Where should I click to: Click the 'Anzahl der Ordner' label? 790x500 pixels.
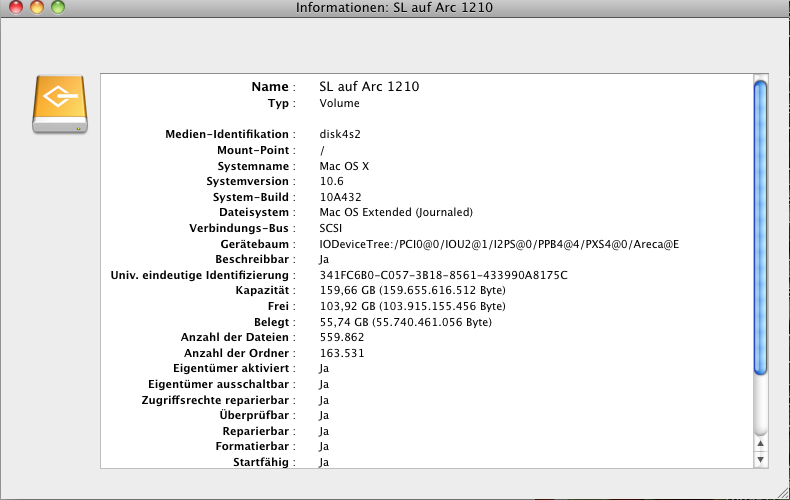[x=236, y=353]
